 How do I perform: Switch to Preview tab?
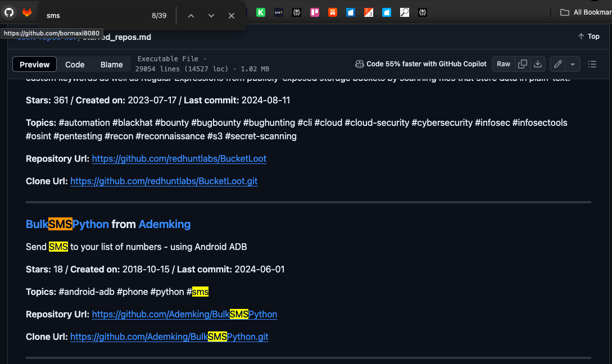pyautogui.click(x=35, y=65)
